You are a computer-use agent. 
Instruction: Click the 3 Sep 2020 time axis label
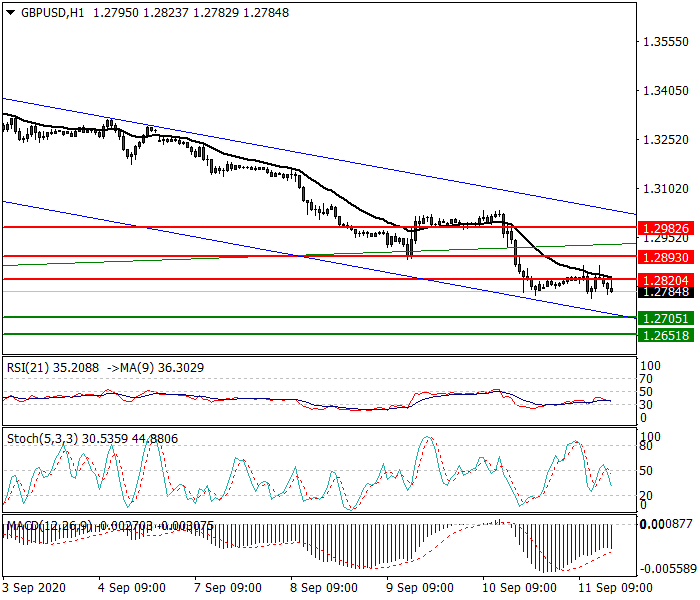pos(34,588)
